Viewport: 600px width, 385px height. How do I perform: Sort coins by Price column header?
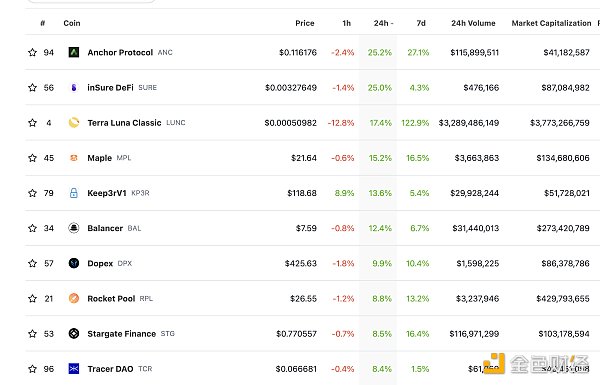[x=305, y=23]
